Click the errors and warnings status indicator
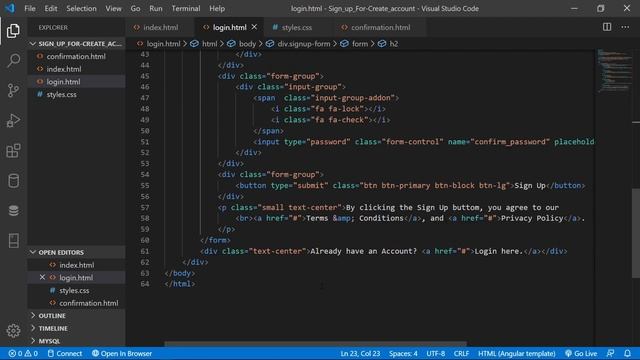This screenshot has height=360, width=640. [x=23, y=353]
